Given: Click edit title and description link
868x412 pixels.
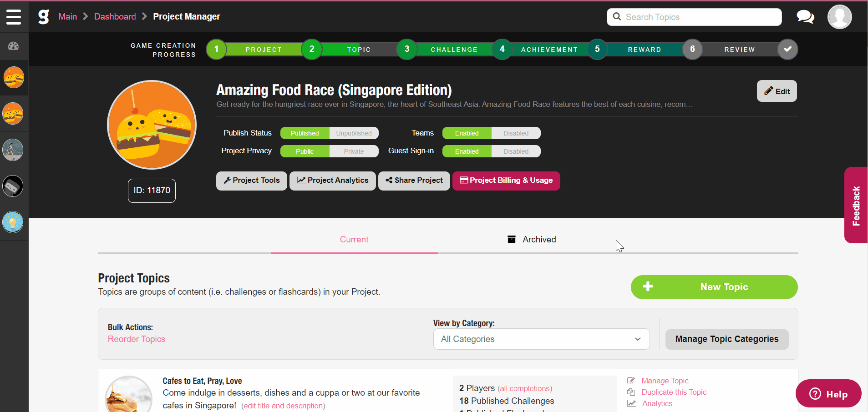Looking at the screenshot, I should [283, 406].
